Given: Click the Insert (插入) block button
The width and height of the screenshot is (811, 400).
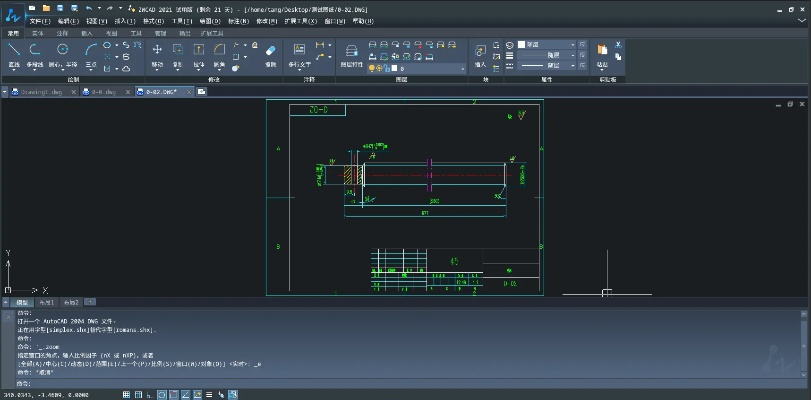Looking at the screenshot, I should 480,52.
